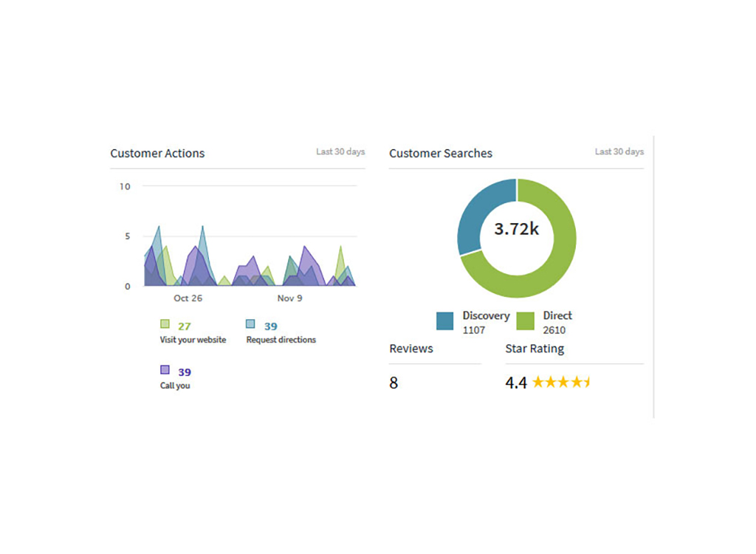Open the Last 30 days selector on Customer Searches
The width and height of the screenshot is (756, 554).
tap(619, 151)
